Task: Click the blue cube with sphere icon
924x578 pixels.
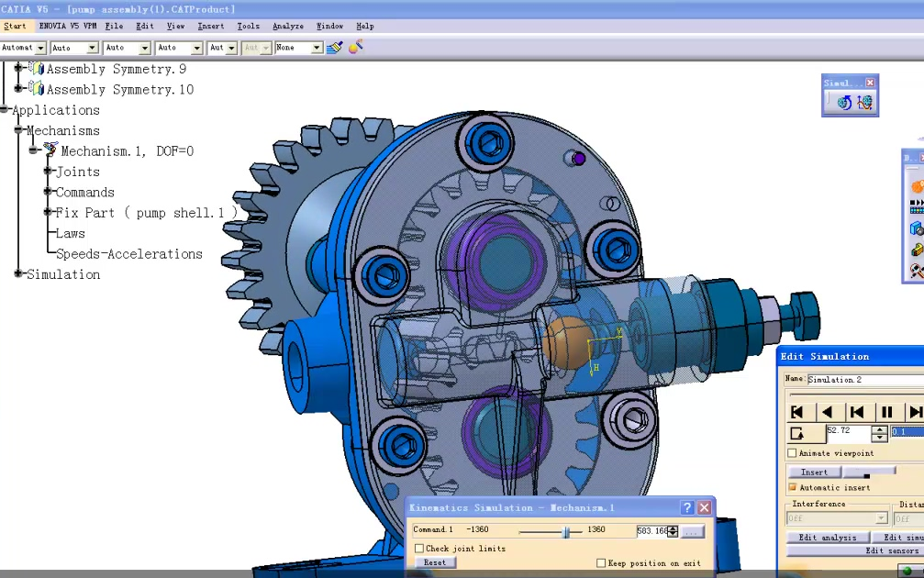Action: tap(917, 228)
